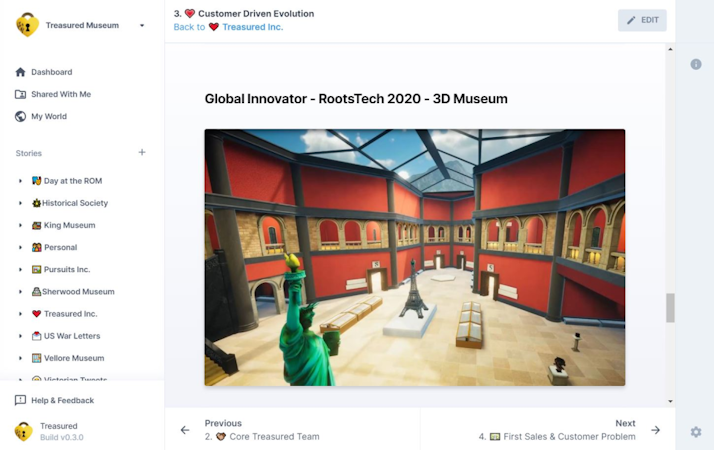Open the Historical Society story
The width and height of the screenshot is (714, 450).
[75, 203]
